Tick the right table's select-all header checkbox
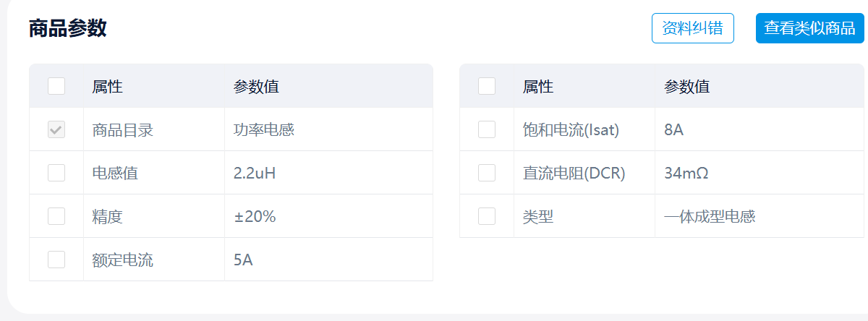The image size is (868, 321). (487, 87)
